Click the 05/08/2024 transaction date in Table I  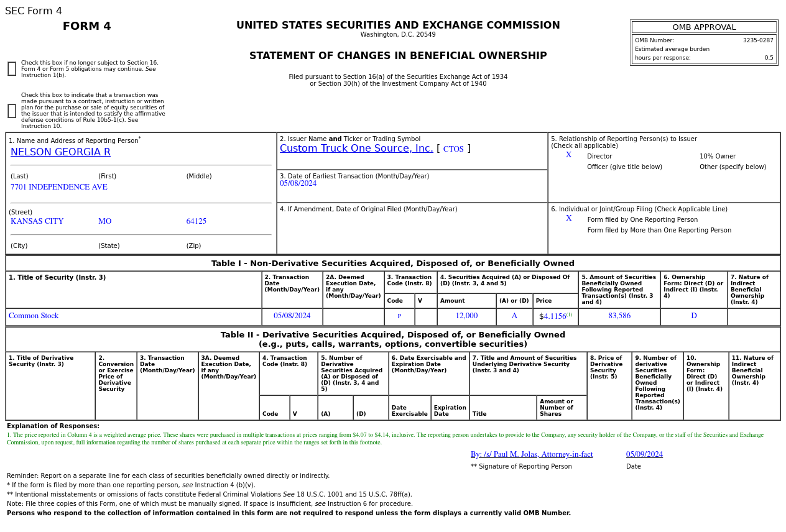pos(292,316)
